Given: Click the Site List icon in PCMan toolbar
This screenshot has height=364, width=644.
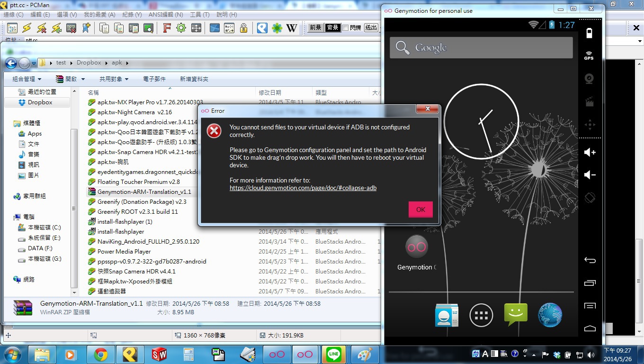Looking at the screenshot, I should (12, 28).
